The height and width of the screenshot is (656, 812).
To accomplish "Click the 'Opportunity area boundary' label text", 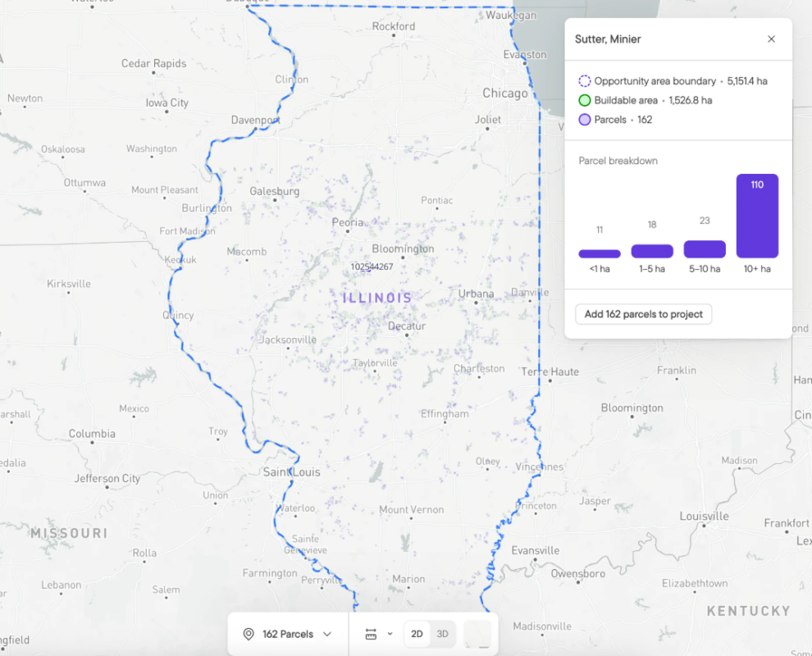I will pyautogui.click(x=655, y=81).
